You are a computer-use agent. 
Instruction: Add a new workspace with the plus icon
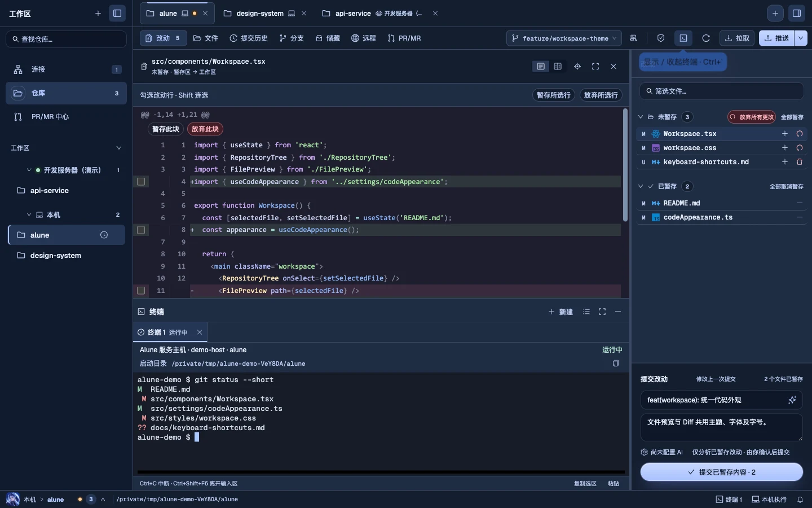coord(98,14)
